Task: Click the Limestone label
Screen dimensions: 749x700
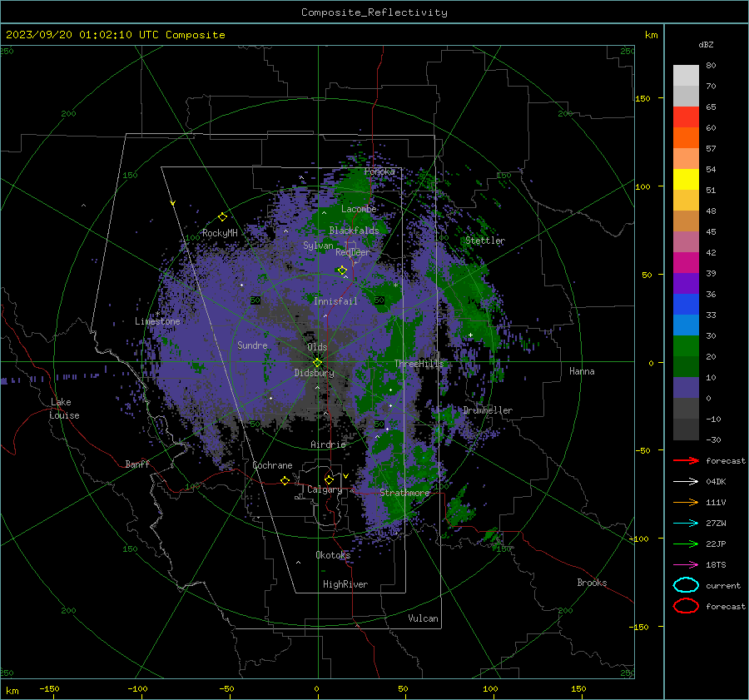Action: pyautogui.click(x=157, y=321)
